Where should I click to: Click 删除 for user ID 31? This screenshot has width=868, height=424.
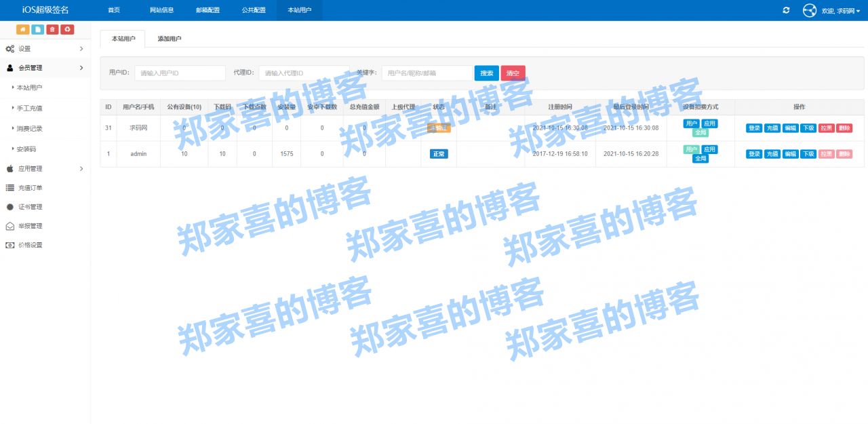(844, 128)
